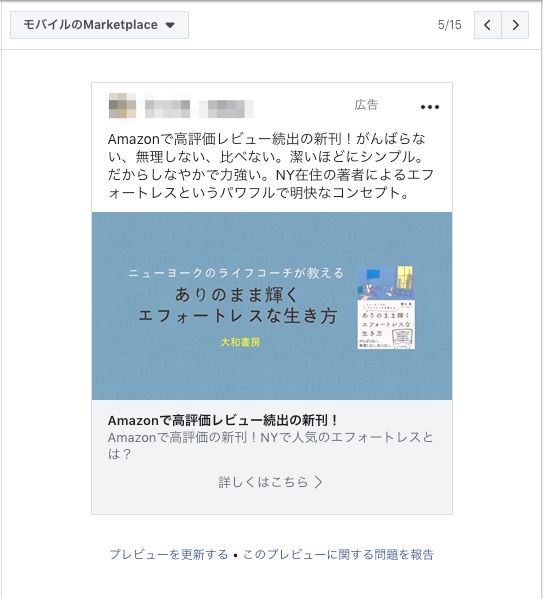Image resolution: width=543 pixels, height=599 pixels.
Task: Click the 広告 sponsored label
Action: (x=366, y=105)
